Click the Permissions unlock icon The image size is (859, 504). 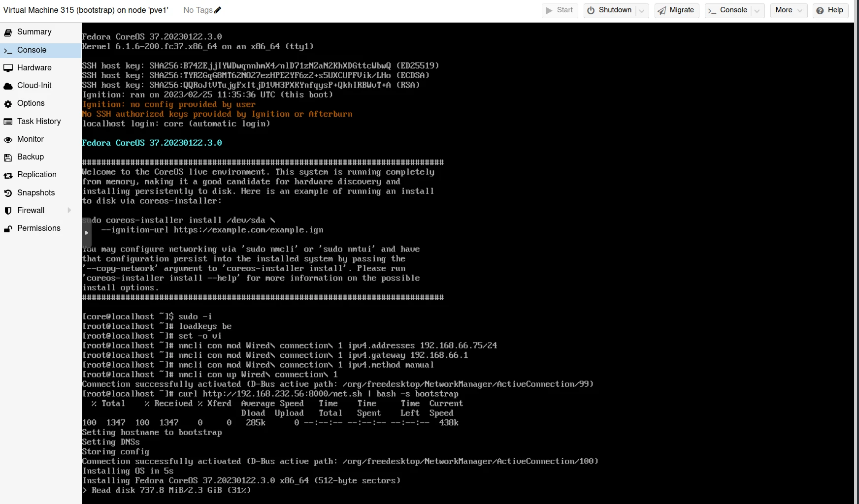coord(8,229)
